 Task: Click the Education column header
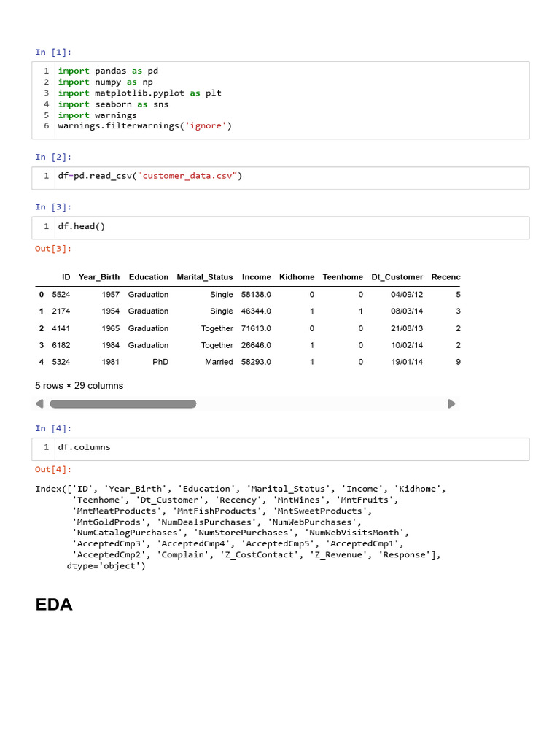tap(148, 277)
